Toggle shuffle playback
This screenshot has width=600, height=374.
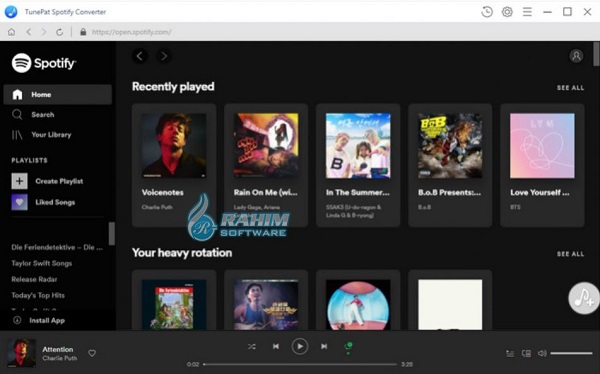(251, 346)
